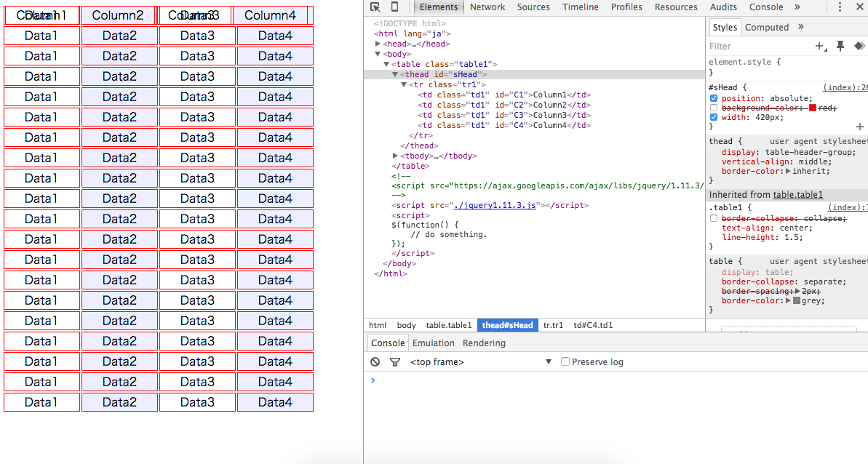Check the Preserve log checkbox

pyautogui.click(x=565, y=362)
